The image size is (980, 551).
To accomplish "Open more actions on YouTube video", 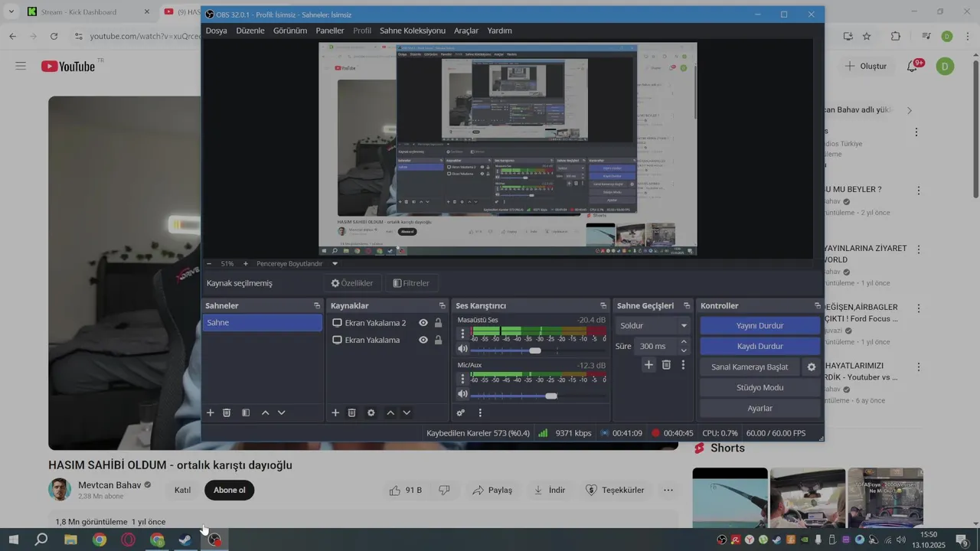I will pos(668,490).
